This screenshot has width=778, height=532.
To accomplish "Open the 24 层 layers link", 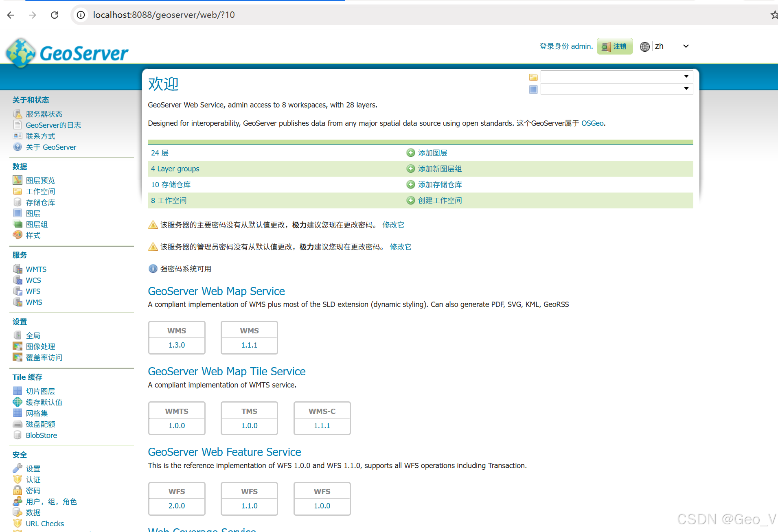I will tap(160, 153).
